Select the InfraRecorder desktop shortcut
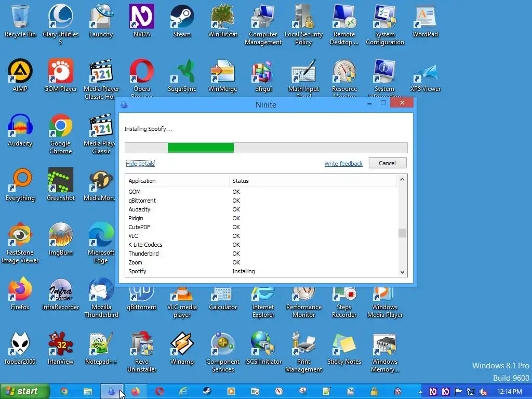Image resolution: width=532 pixels, height=399 pixels. pyautogui.click(x=60, y=294)
